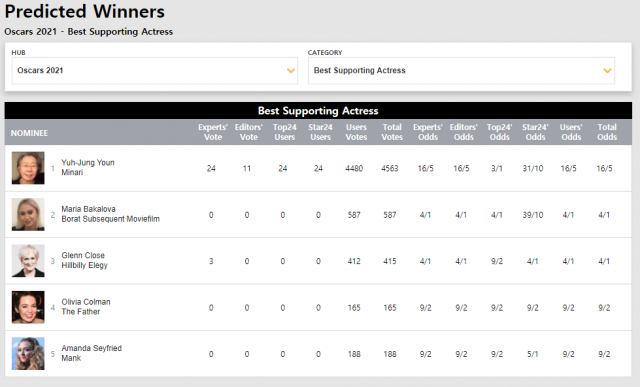Click Yuh-Jung Youn's Users Votes value 4480
Screen dimensions: 640x387
click(x=354, y=168)
